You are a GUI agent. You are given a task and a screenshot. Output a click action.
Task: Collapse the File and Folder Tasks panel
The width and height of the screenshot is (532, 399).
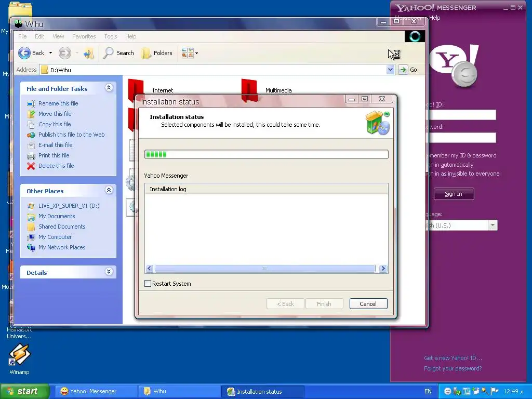pos(109,88)
